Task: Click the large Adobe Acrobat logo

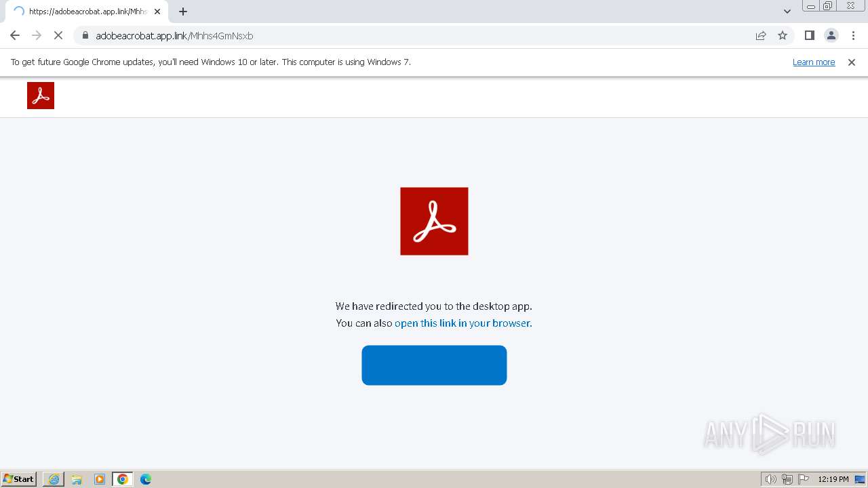Action: [x=434, y=221]
